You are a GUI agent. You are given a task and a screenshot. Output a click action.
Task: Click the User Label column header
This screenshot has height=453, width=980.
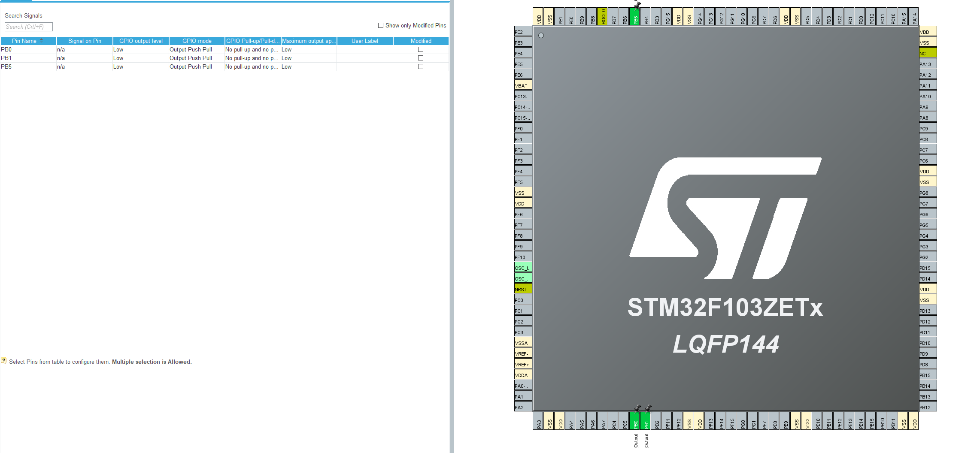[x=365, y=41]
